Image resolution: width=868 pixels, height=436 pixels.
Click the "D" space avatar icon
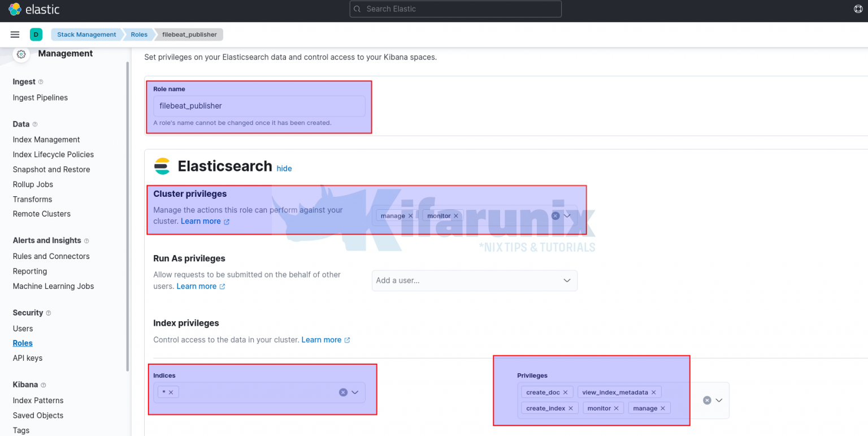pos(36,34)
